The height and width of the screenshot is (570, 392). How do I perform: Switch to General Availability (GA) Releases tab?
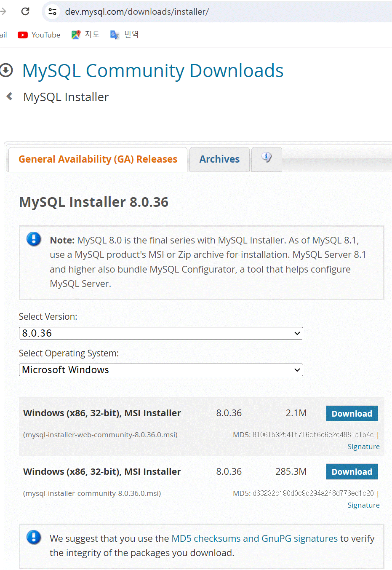coord(98,159)
